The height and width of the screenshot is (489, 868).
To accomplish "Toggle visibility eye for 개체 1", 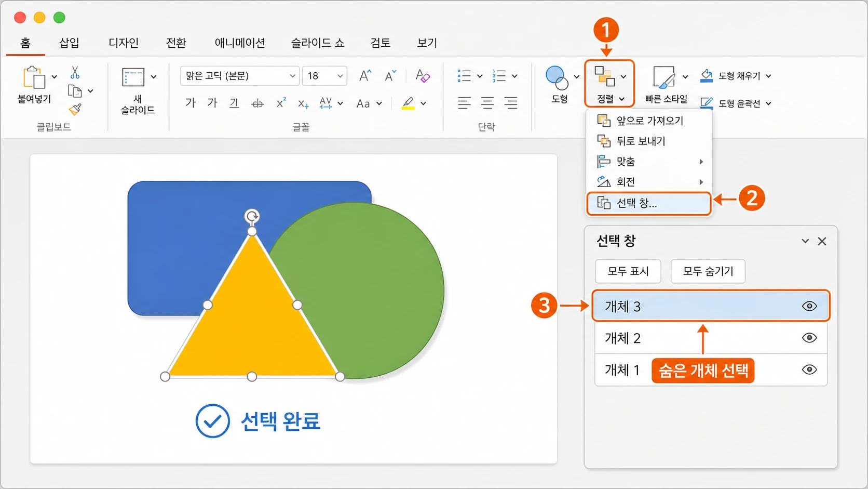I will pyautogui.click(x=809, y=369).
